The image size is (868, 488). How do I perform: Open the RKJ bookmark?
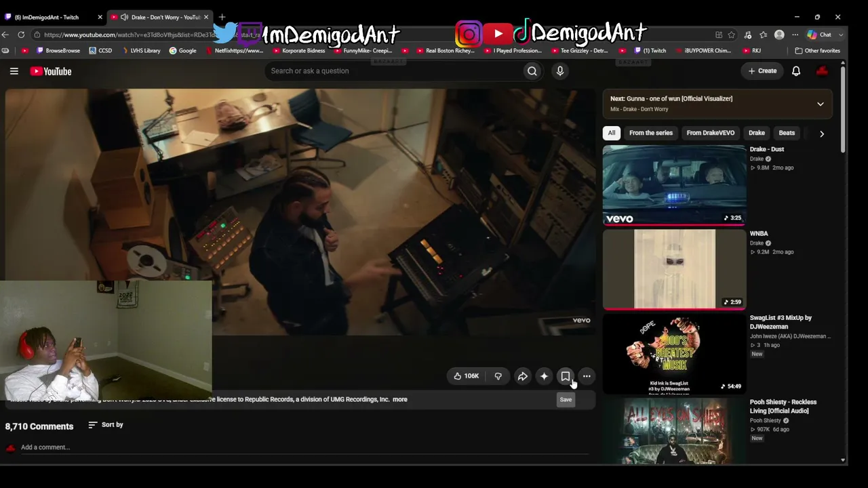coord(752,51)
